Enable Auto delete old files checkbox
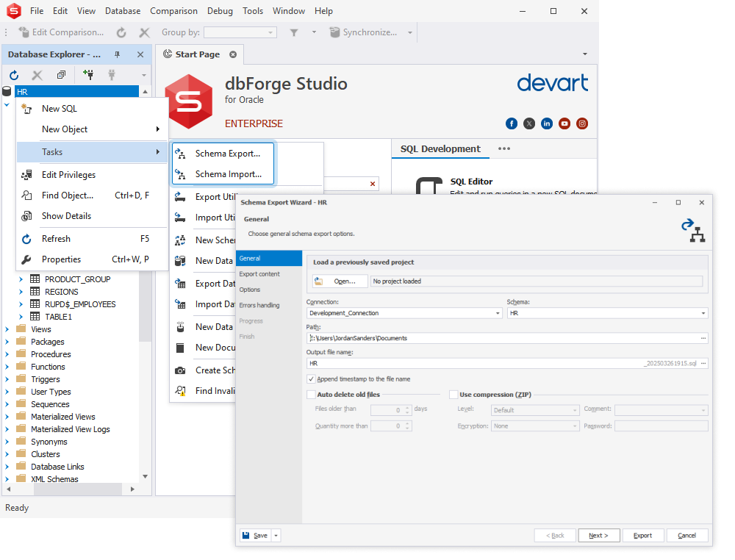The width and height of the screenshot is (735, 560). point(312,395)
